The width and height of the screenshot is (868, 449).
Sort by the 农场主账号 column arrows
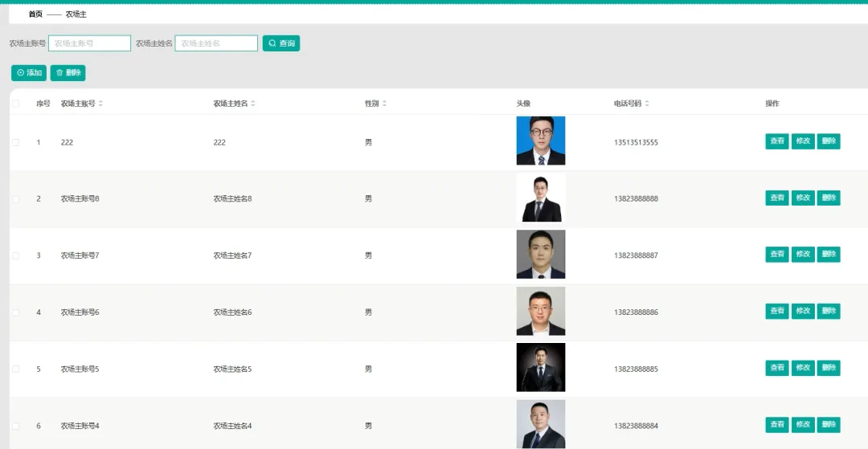[100, 104]
